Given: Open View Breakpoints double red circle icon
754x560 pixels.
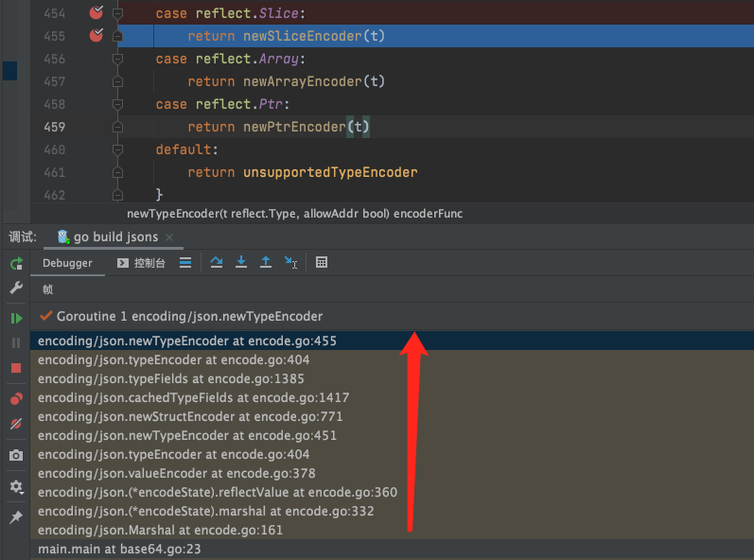Looking at the screenshot, I should 16,399.
